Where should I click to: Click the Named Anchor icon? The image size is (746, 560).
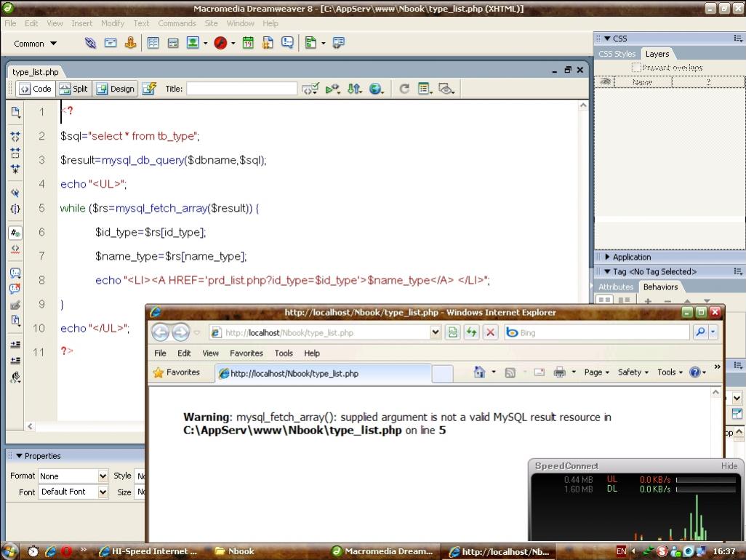[x=131, y=44]
